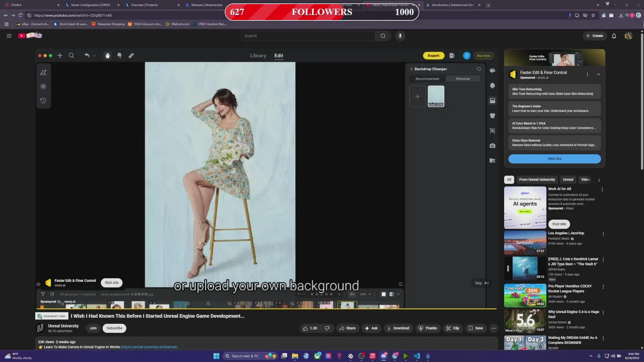
Task: Open AI Color Match in 1 Click link
Action: [554, 126]
